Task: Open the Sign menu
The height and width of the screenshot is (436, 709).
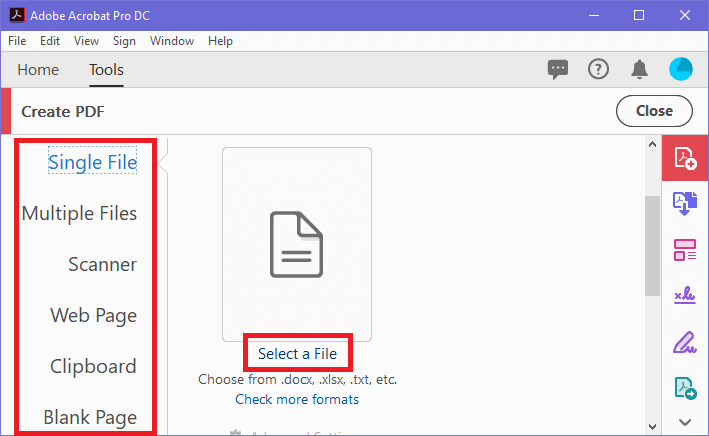Action: pyautogui.click(x=124, y=41)
